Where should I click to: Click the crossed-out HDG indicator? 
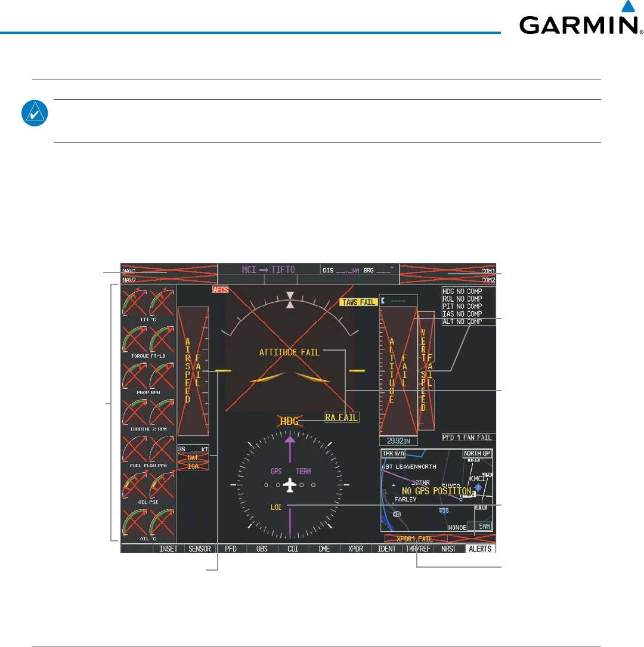pos(289,421)
